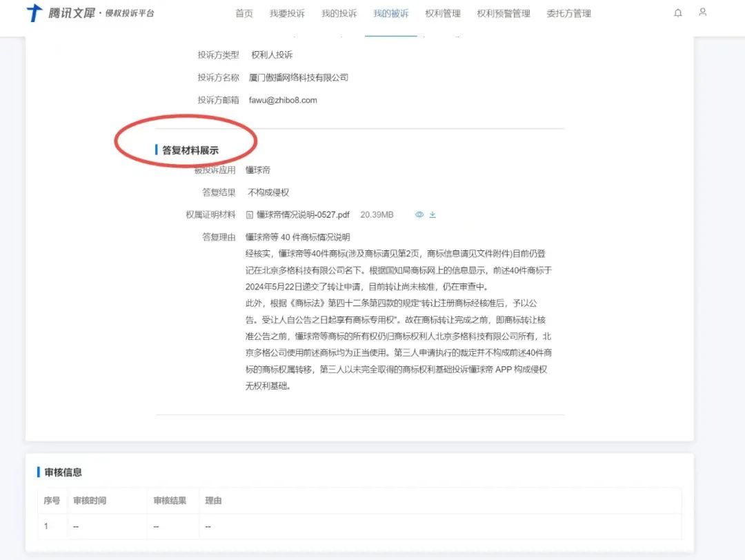This screenshot has width=745, height=560.
Task: Open 权利管理 tab
Action: click(443, 13)
